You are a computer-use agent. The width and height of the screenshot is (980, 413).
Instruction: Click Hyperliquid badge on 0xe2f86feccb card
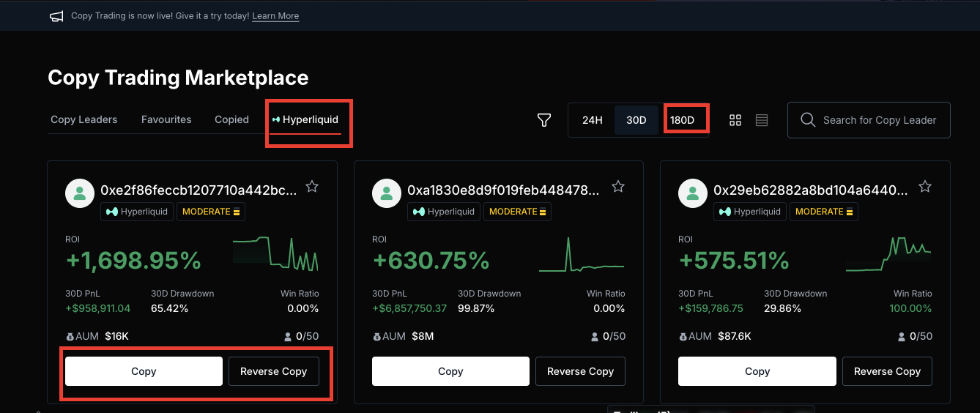[137, 212]
